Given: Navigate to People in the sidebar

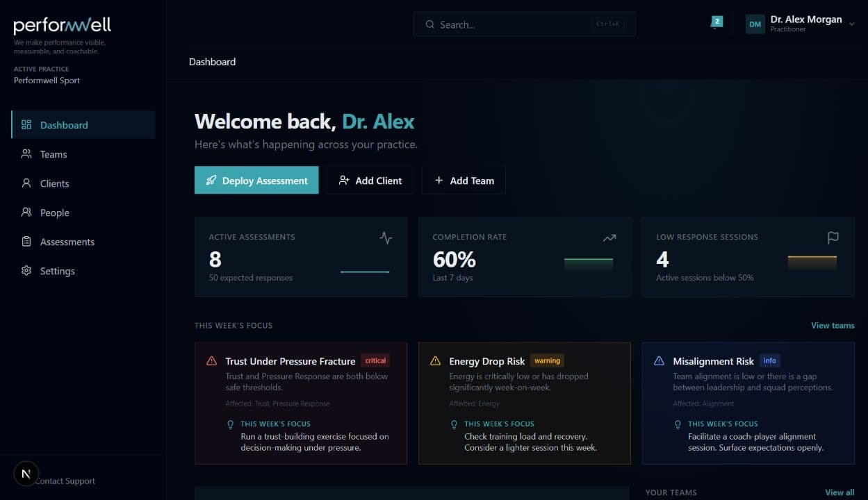Looking at the screenshot, I should point(83,212).
